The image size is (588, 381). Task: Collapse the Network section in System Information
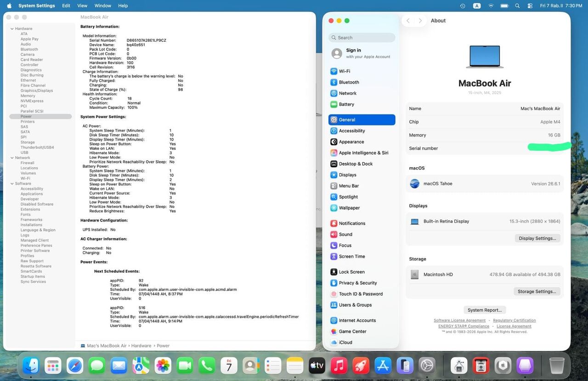12,158
